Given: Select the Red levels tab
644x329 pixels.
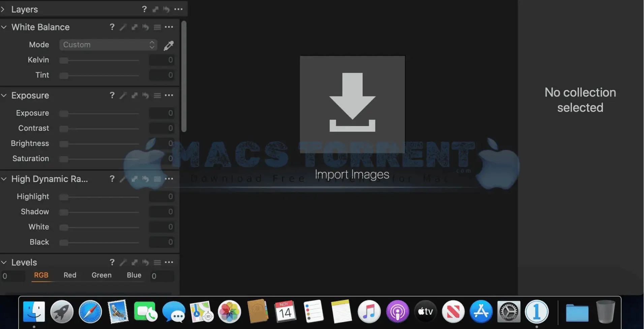Looking at the screenshot, I should tap(70, 275).
